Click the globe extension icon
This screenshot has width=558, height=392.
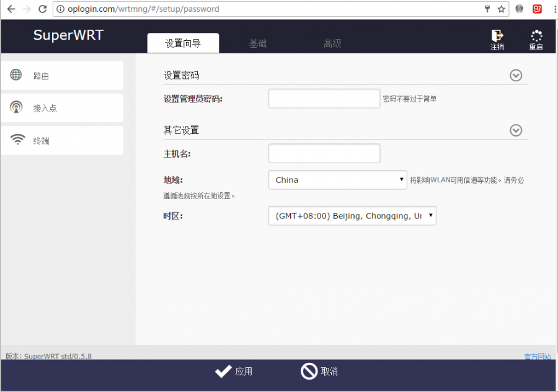(519, 9)
